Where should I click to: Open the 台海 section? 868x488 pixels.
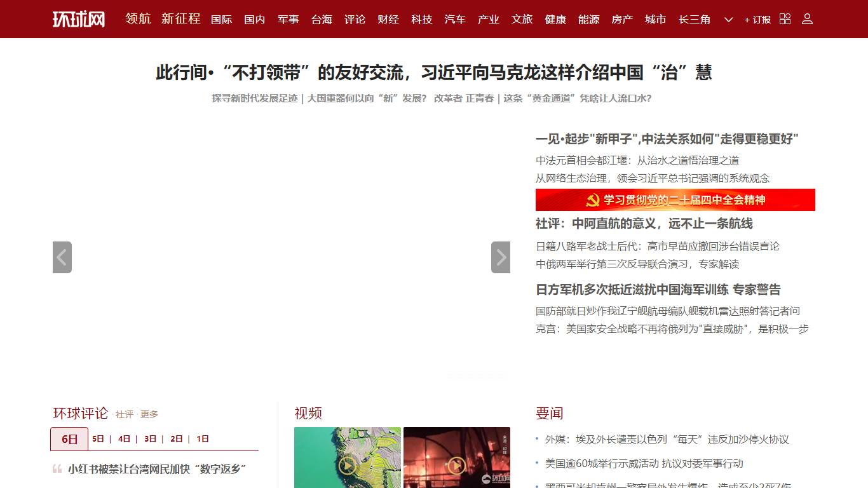click(x=322, y=19)
